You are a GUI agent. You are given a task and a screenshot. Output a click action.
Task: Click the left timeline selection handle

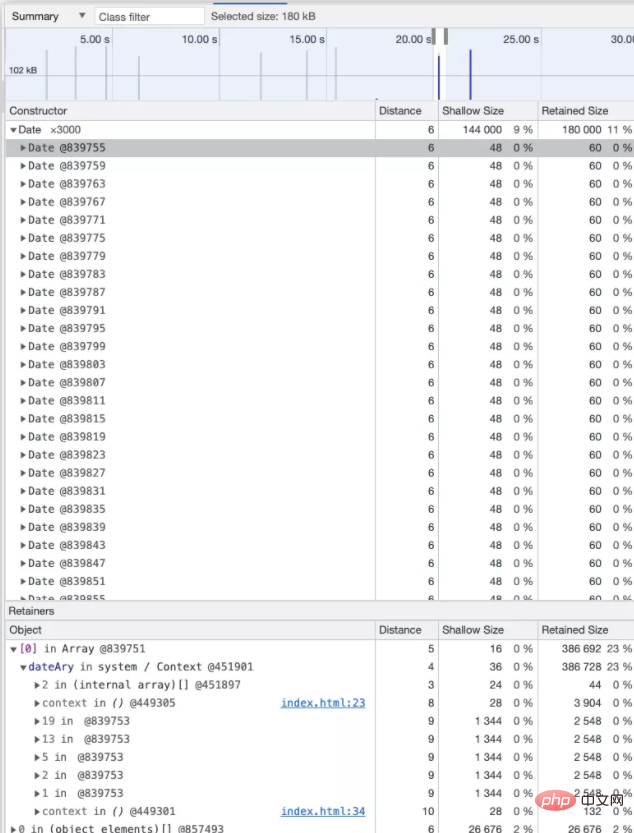click(434, 37)
